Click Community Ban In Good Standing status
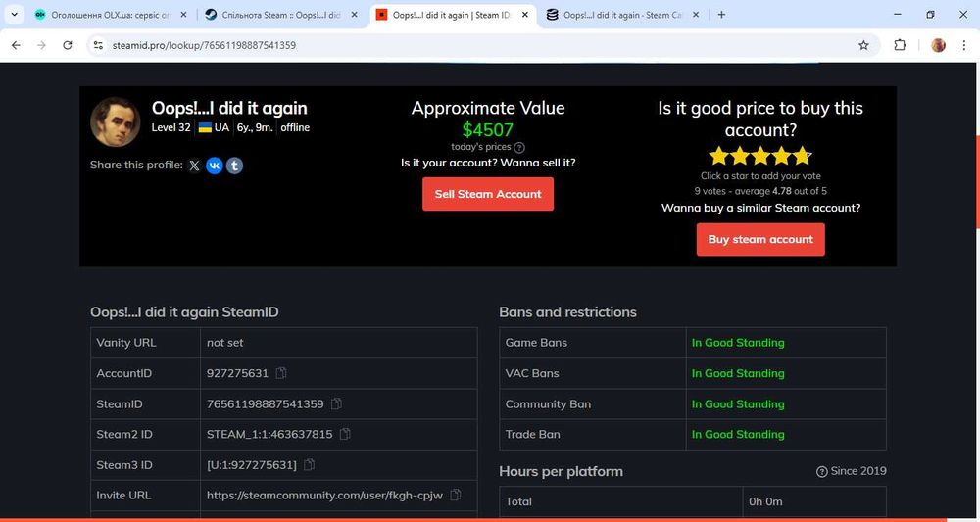This screenshot has width=980, height=522. point(738,404)
